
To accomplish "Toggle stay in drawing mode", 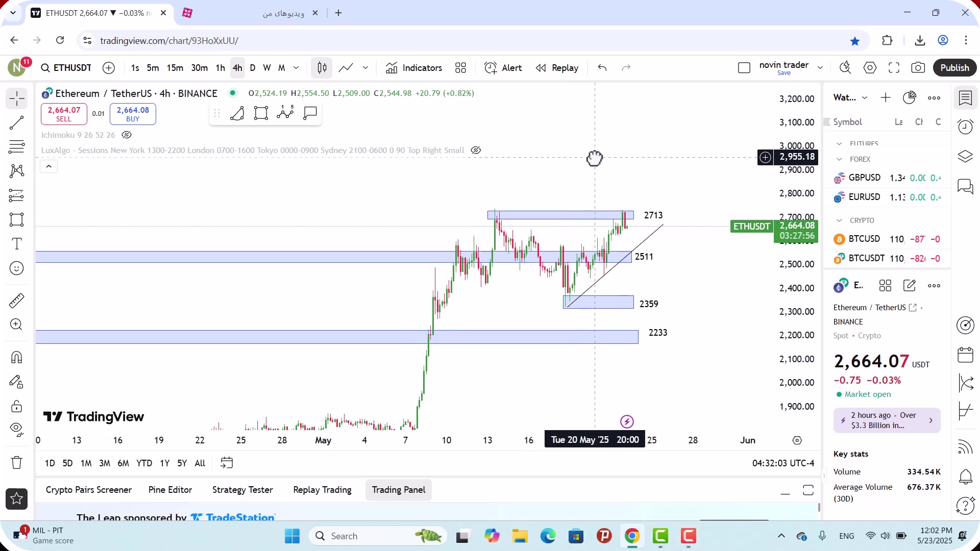I will tap(17, 382).
